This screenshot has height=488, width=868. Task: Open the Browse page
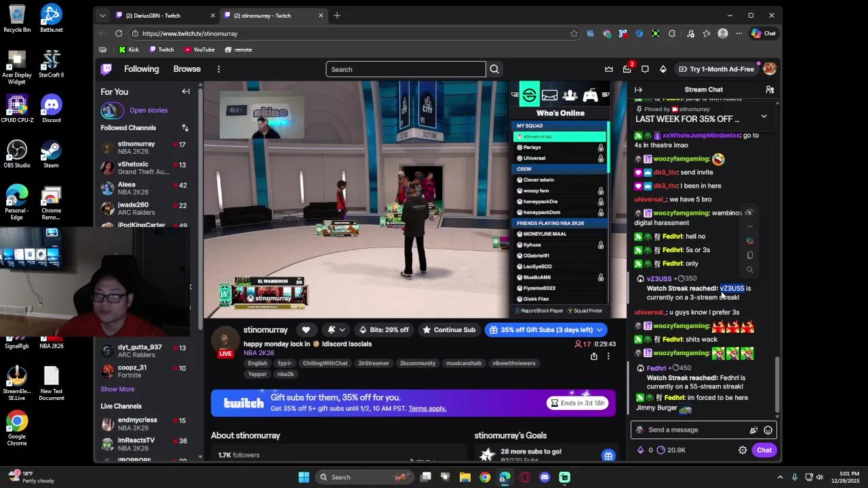click(x=186, y=69)
